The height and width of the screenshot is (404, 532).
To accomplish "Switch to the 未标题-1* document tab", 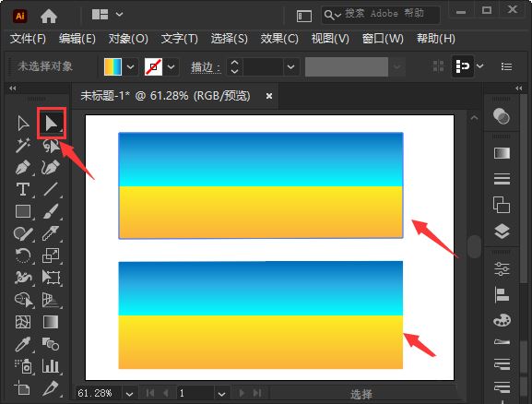I will click(x=165, y=96).
